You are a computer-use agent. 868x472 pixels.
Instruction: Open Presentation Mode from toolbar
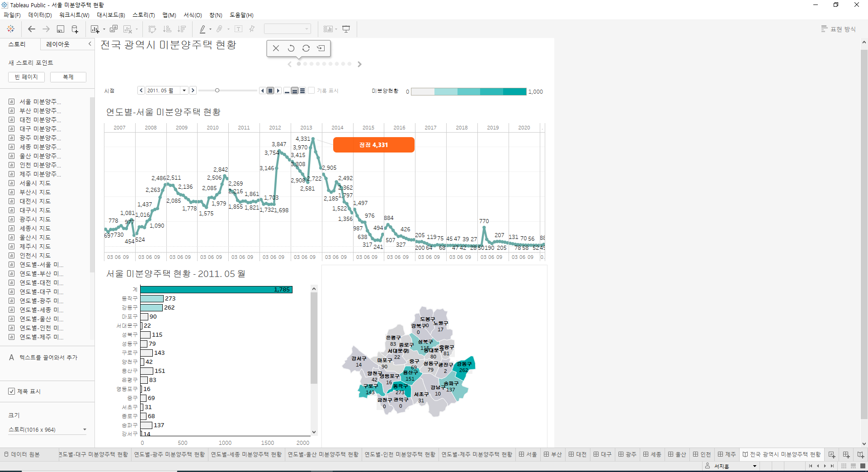[x=346, y=29]
